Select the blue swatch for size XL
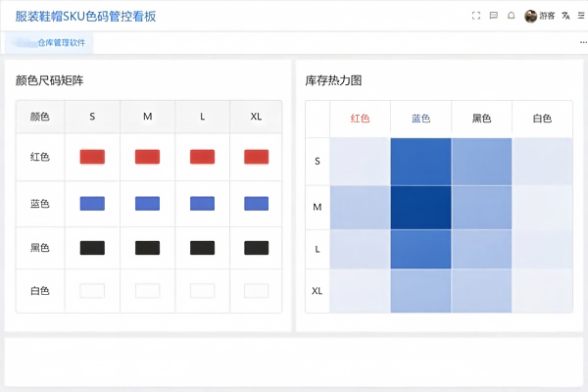This screenshot has width=588, height=392. pyautogui.click(x=257, y=204)
